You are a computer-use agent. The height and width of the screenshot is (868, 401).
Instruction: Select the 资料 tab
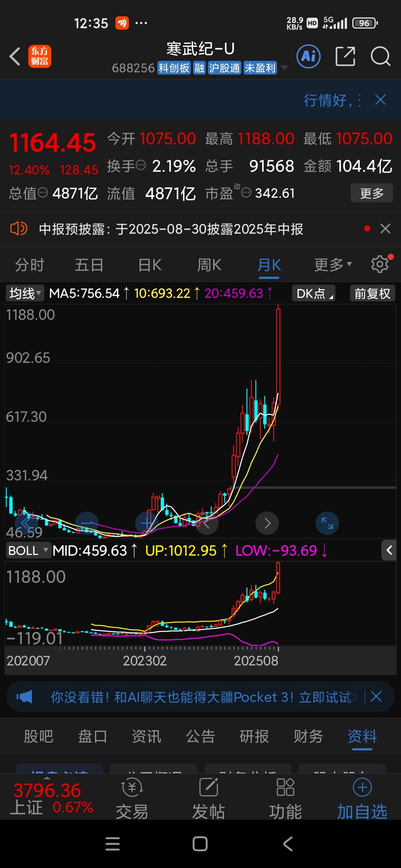tap(362, 736)
